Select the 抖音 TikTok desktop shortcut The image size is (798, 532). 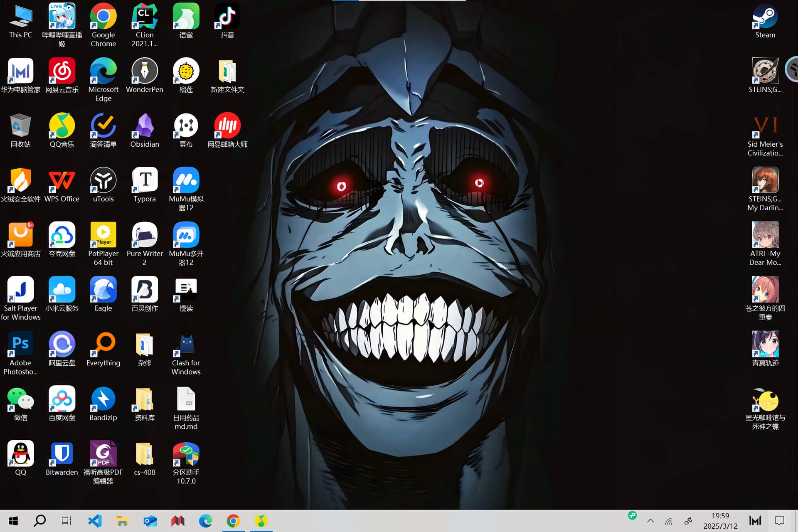click(x=227, y=21)
